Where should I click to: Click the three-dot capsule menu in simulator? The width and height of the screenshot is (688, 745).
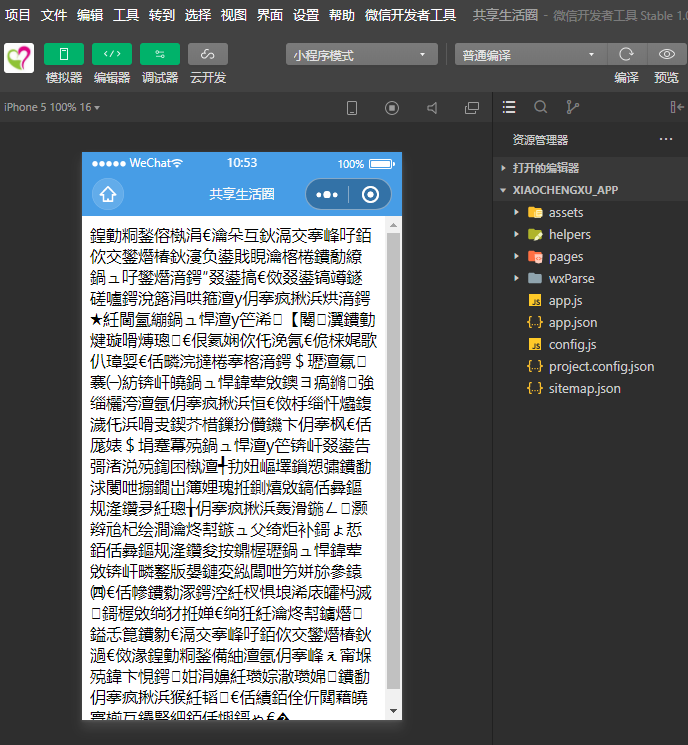coord(328,195)
